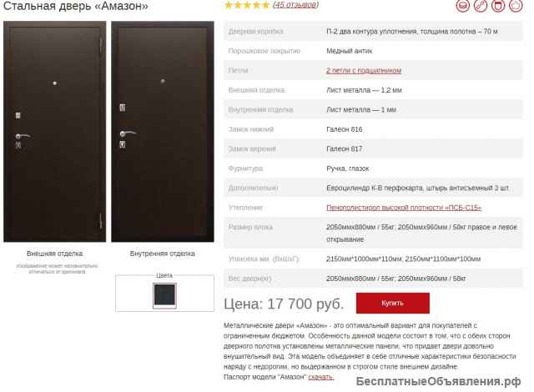Click the shield-shaped circular icon at top

498,6
